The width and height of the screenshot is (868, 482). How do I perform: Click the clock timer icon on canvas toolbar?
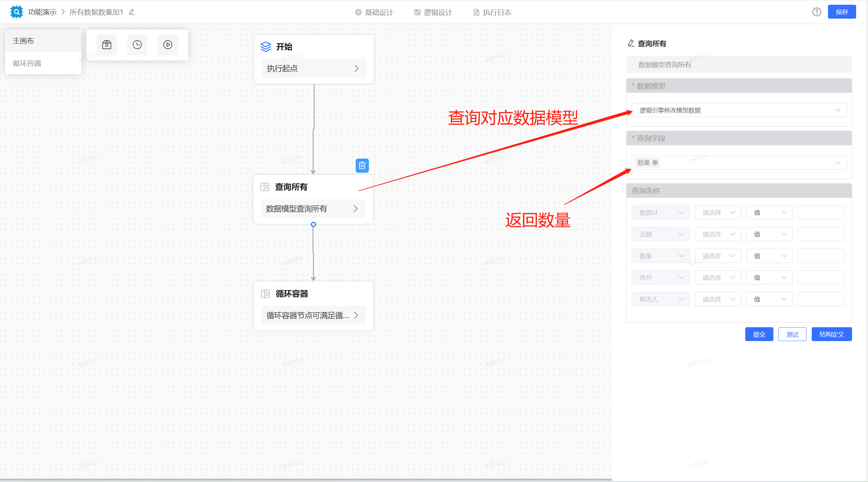[137, 44]
